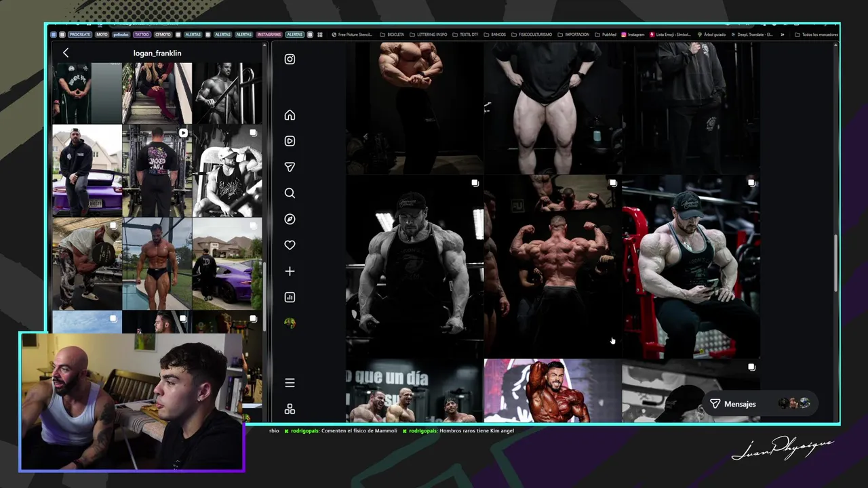Expand the INSTAGRAMS tab group
The image size is (868, 488).
tap(269, 35)
